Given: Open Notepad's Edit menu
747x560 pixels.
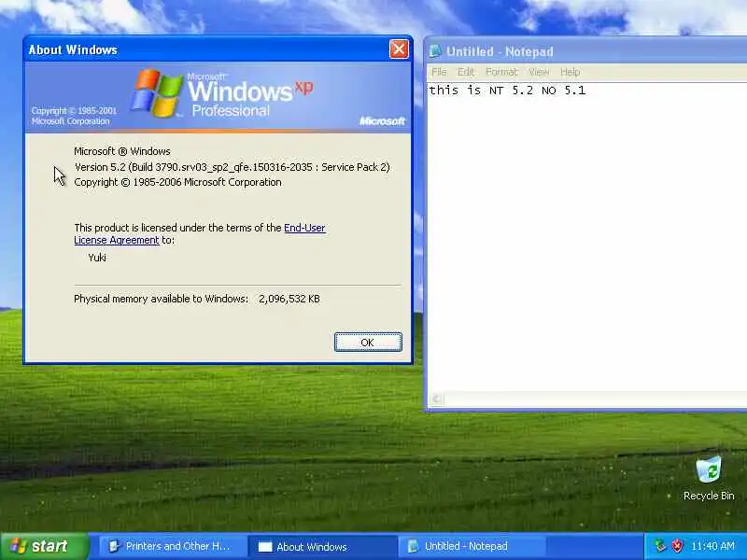Looking at the screenshot, I should [x=465, y=72].
